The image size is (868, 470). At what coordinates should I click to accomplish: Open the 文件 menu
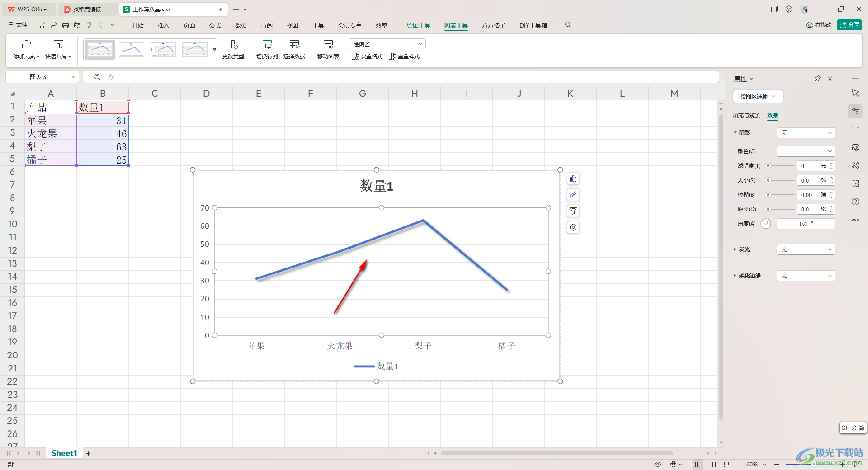[18, 25]
